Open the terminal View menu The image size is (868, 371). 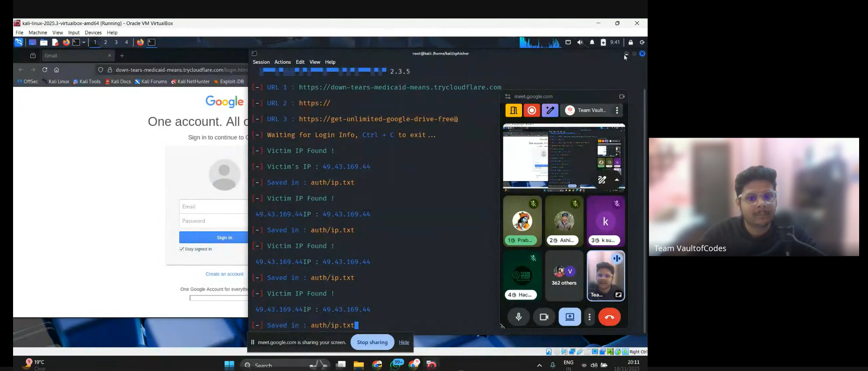pos(315,62)
